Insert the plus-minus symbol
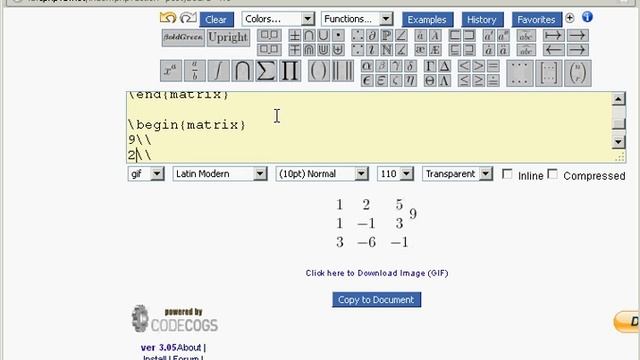640x360 pixels. pyautogui.click(x=294, y=36)
